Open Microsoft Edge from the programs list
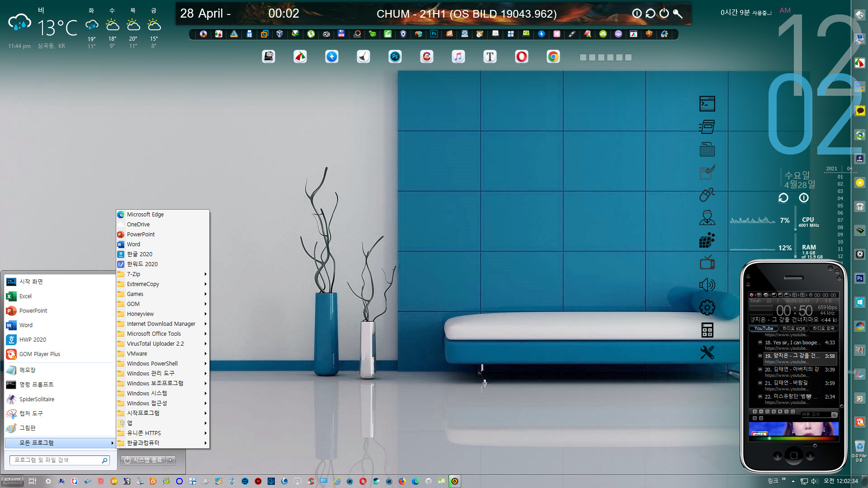The width and height of the screenshot is (868, 488). tap(162, 215)
